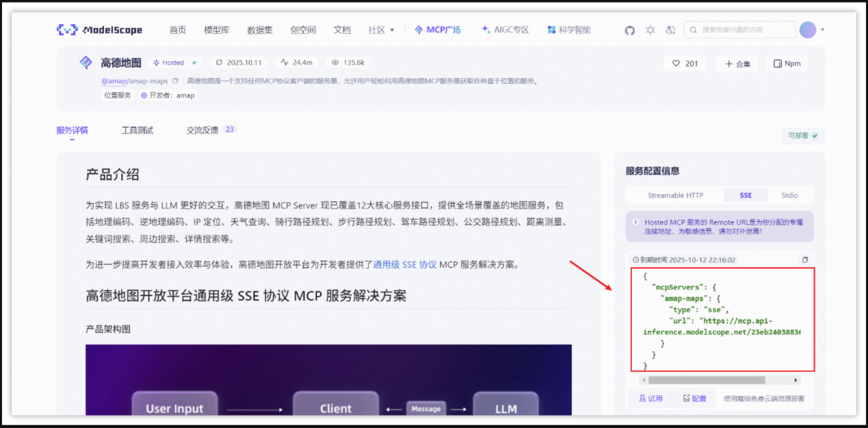Select the Streamable HTTP config tab

(675, 195)
